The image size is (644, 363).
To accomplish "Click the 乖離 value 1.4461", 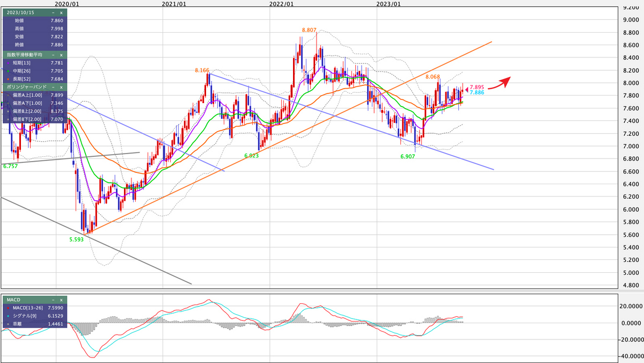I will [56, 325].
